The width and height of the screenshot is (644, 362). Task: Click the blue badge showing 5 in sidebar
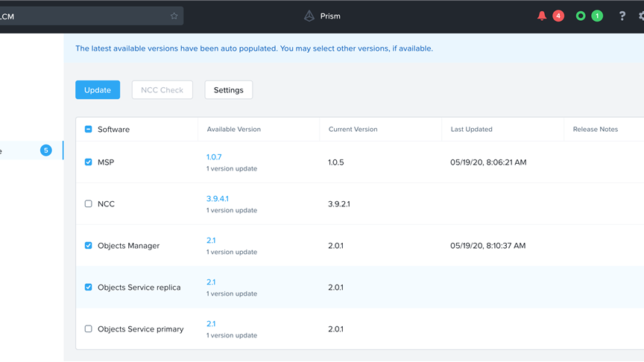46,150
